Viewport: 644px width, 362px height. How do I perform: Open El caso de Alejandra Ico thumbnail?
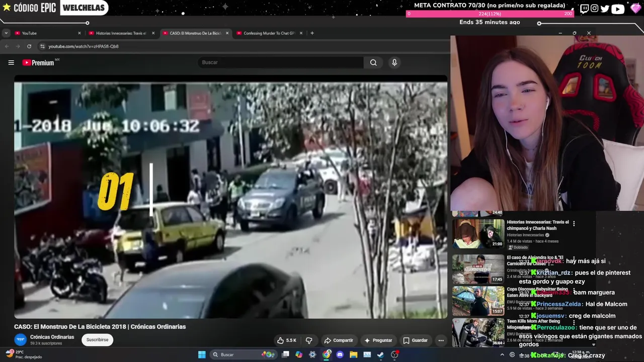point(478,269)
